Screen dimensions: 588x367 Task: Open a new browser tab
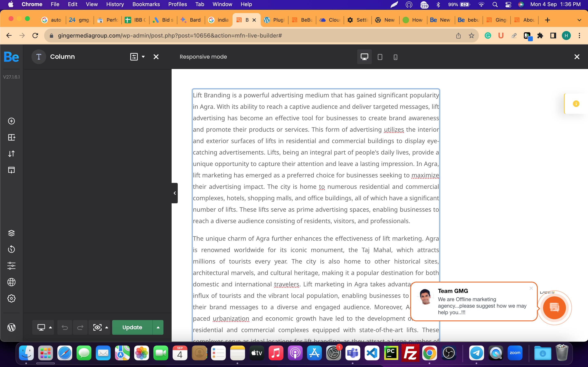point(547,20)
